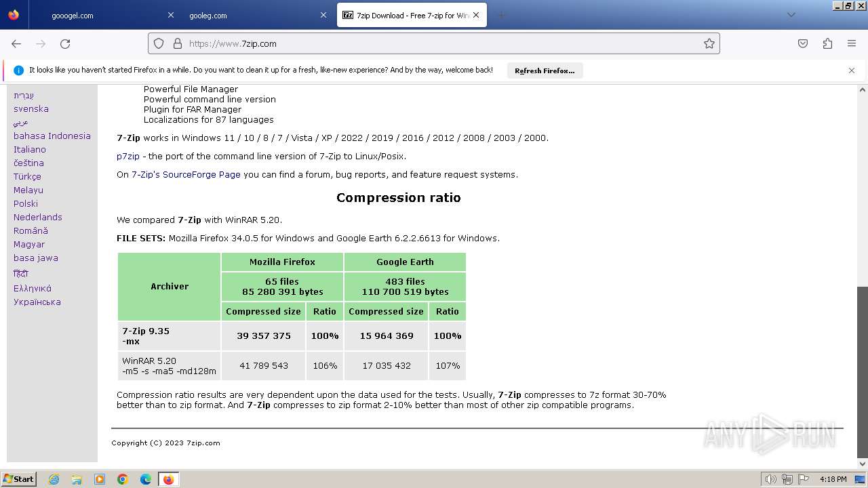
Task: Choose the Magyar language link
Action: point(29,244)
